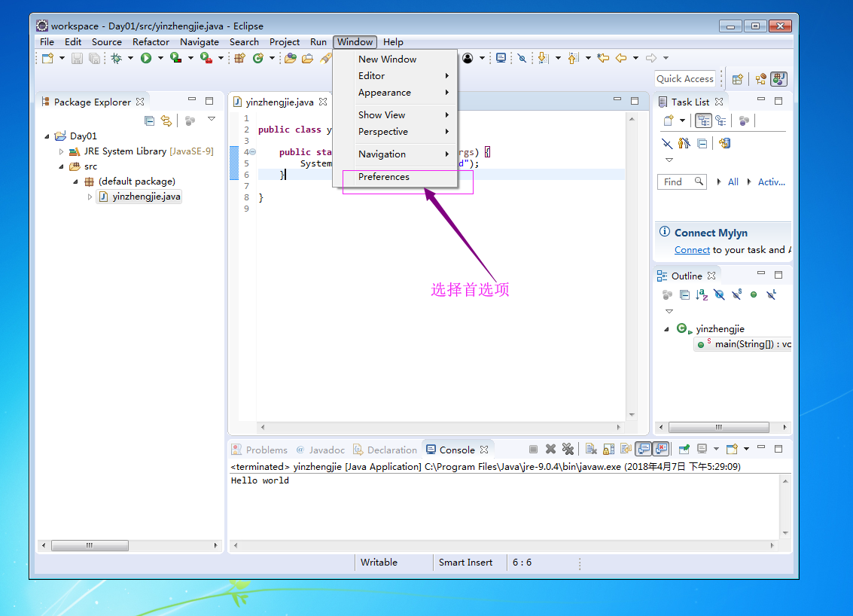This screenshot has width=853, height=616.
Task: Click the Back navigation yellow arrow
Action: 621,58
